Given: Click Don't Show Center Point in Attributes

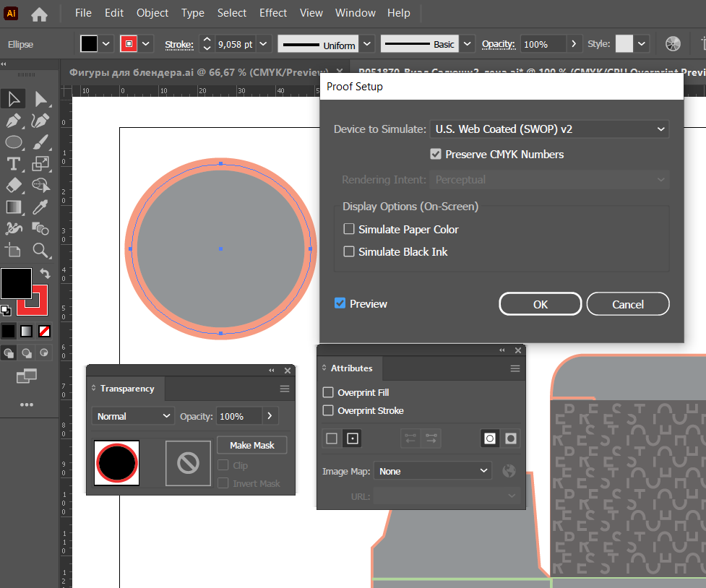Looking at the screenshot, I should tap(332, 438).
